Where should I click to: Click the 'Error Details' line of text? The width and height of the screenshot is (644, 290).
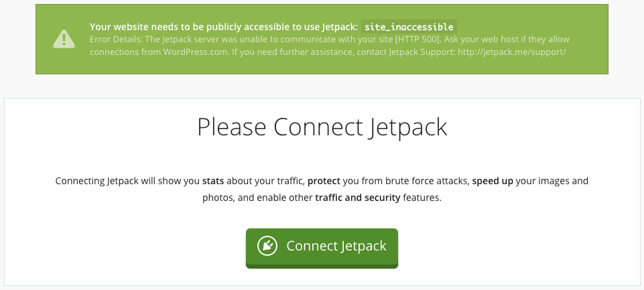330,40
